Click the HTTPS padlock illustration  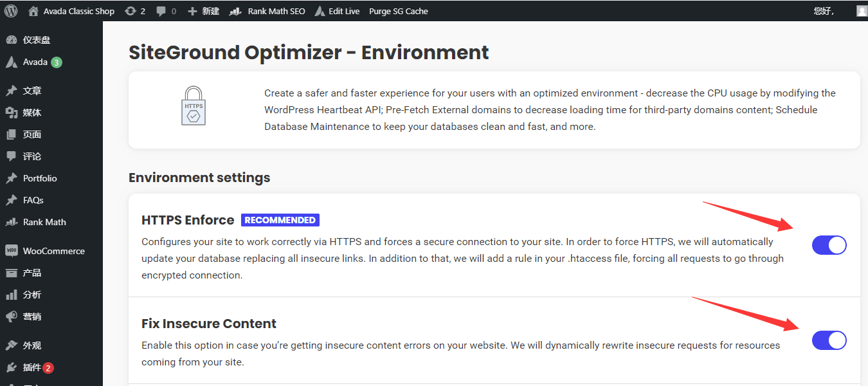(x=194, y=106)
